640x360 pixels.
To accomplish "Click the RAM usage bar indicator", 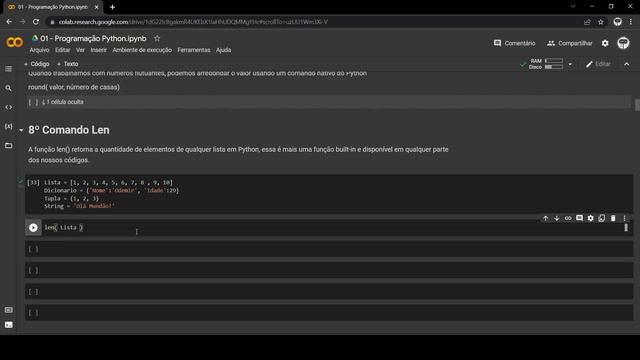I will (x=554, y=61).
